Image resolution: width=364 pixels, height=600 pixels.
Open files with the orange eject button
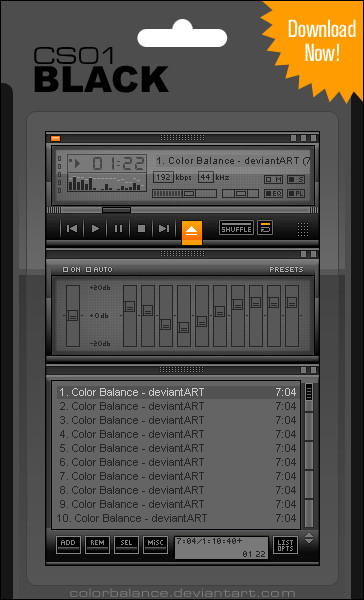tap(192, 232)
